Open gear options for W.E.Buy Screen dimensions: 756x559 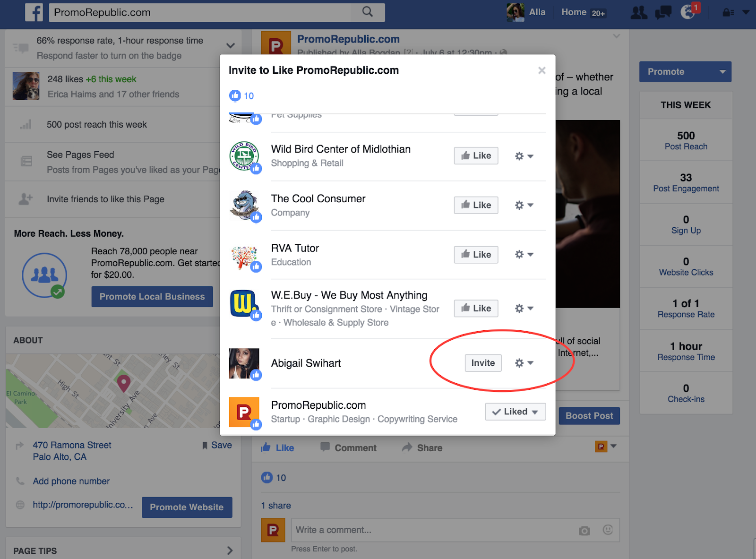pyautogui.click(x=524, y=309)
